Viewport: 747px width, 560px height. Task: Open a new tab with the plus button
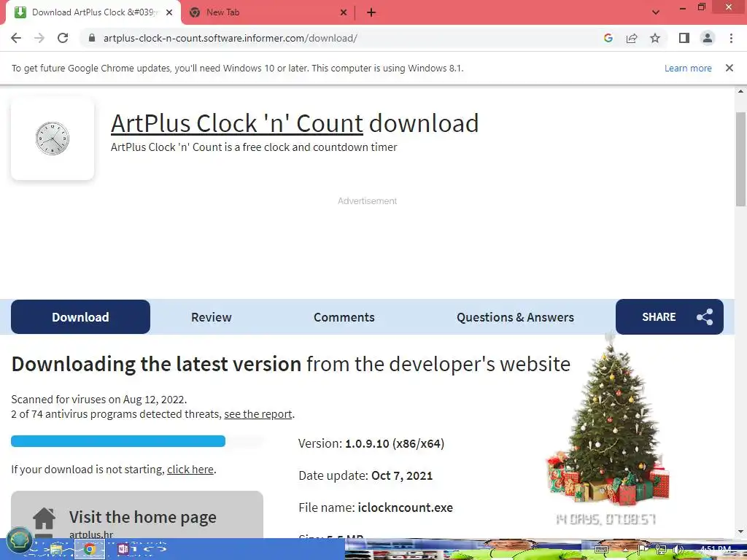click(x=371, y=12)
